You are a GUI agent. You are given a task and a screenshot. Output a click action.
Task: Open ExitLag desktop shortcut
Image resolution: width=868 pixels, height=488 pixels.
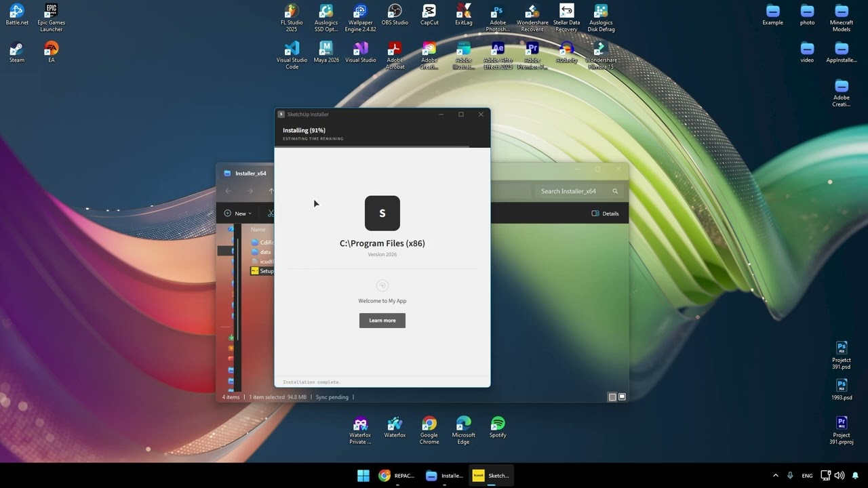pos(464,14)
